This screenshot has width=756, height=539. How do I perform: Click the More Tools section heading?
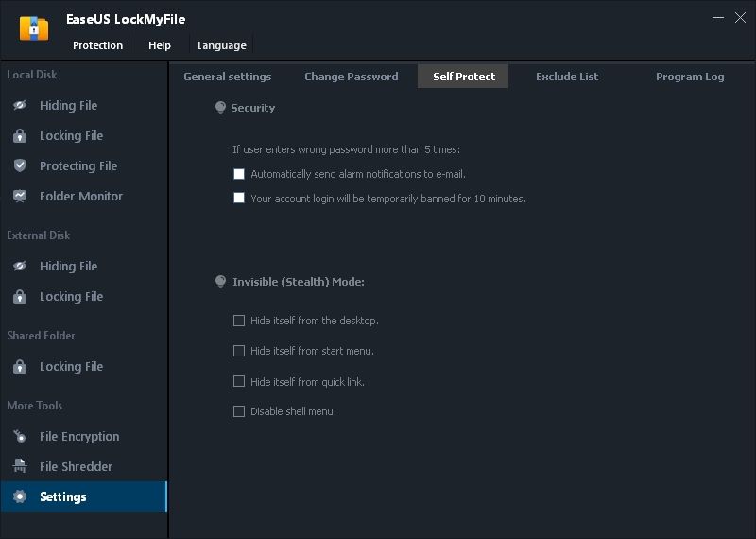pos(35,406)
